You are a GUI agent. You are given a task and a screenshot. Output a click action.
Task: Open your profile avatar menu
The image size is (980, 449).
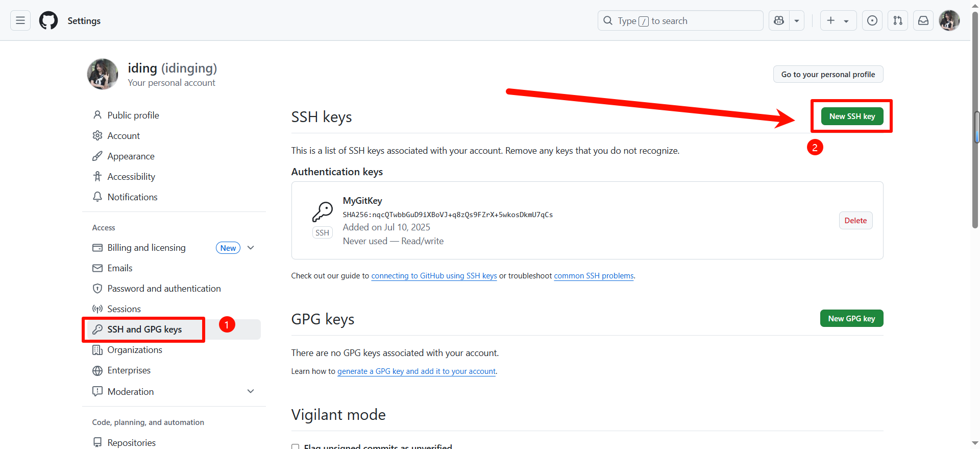[949, 20]
